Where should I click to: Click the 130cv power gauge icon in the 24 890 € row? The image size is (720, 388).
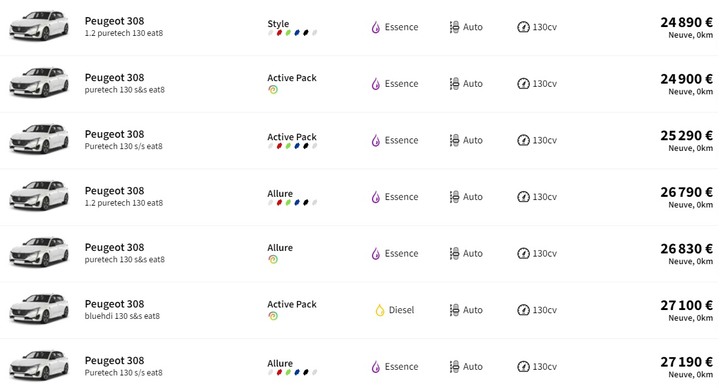pos(523,27)
